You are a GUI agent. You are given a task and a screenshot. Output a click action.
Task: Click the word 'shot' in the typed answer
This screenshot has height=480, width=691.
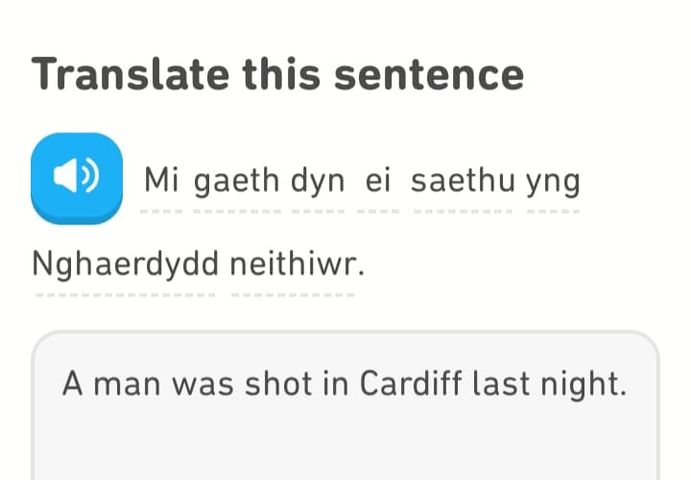pos(279,383)
